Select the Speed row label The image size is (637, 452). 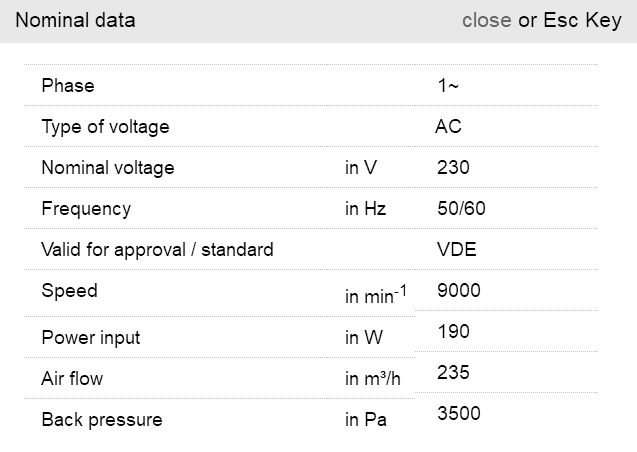point(69,291)
